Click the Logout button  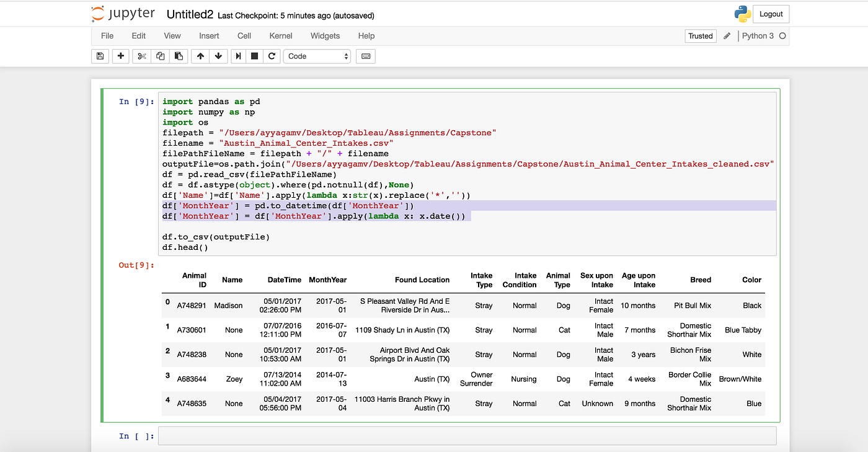pos(771,13)
